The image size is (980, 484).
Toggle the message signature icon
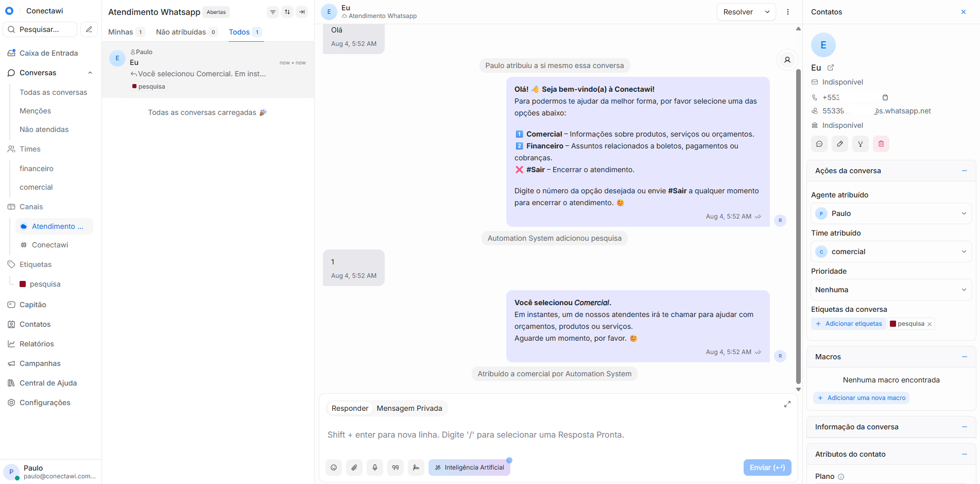pyautogui.click(x=416, y=468)
